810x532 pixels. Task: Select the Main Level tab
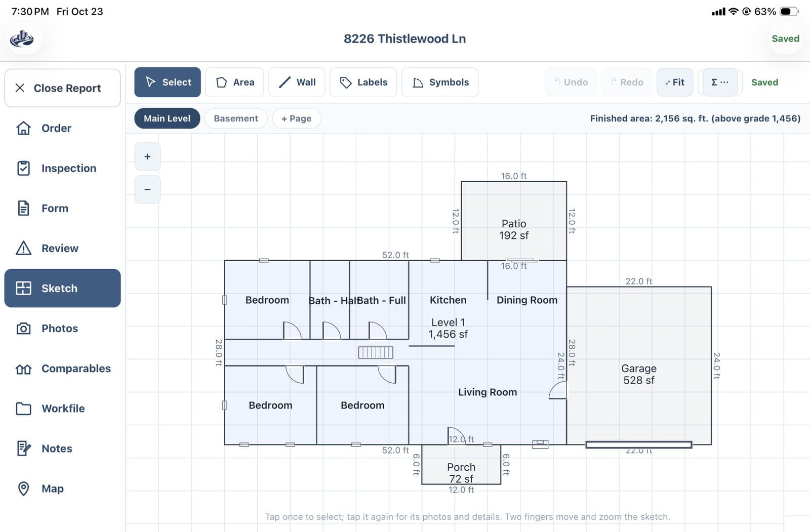167,118
